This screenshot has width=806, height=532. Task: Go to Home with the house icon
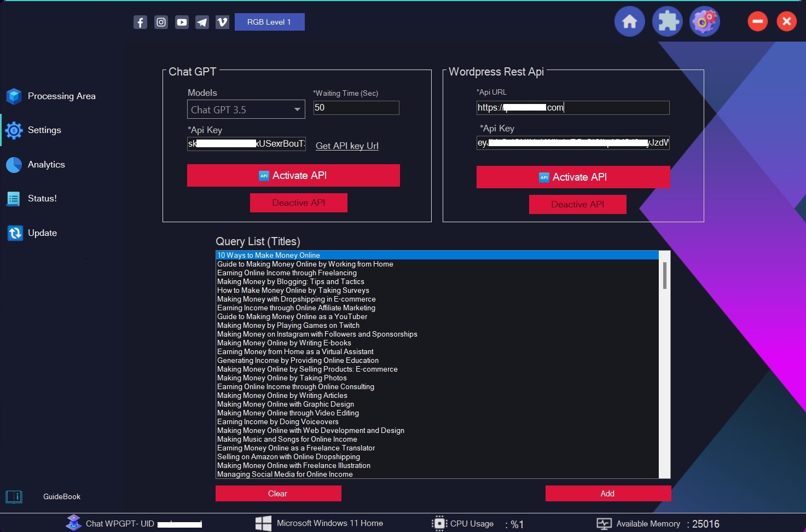click(x=630, y=21)
